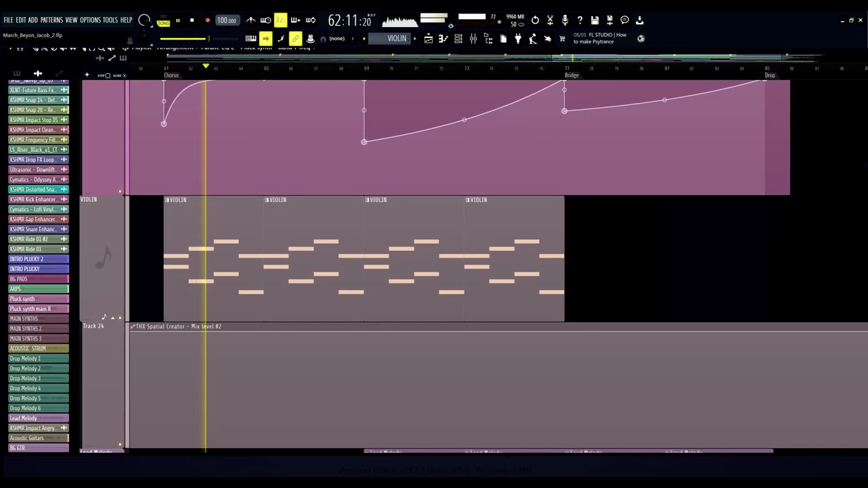
Task: Toggle the 3-2-1 countdown before recording
Action: [x=280, y=20]
